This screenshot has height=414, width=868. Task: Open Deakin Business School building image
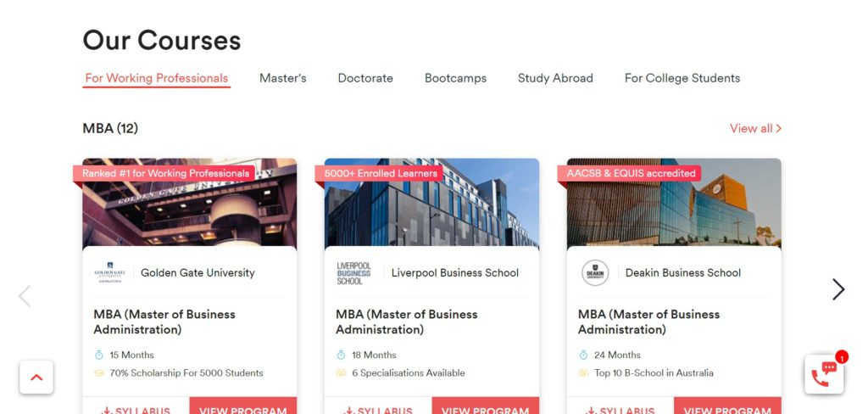[x=674, y=203]
